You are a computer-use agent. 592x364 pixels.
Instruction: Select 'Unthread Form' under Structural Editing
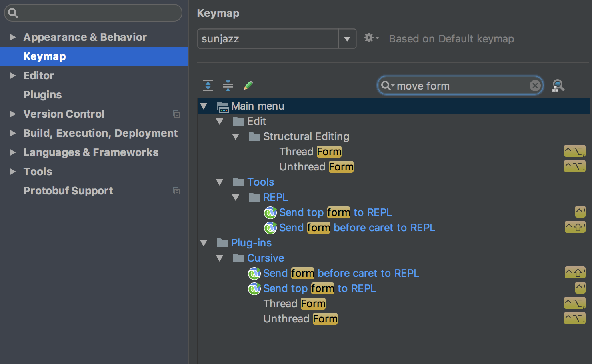[316, 167]
